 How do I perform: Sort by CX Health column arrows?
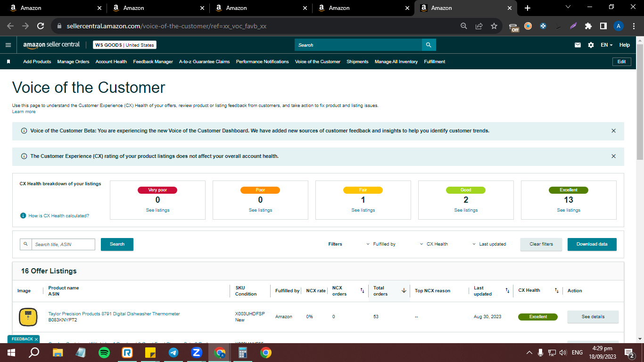556,291
